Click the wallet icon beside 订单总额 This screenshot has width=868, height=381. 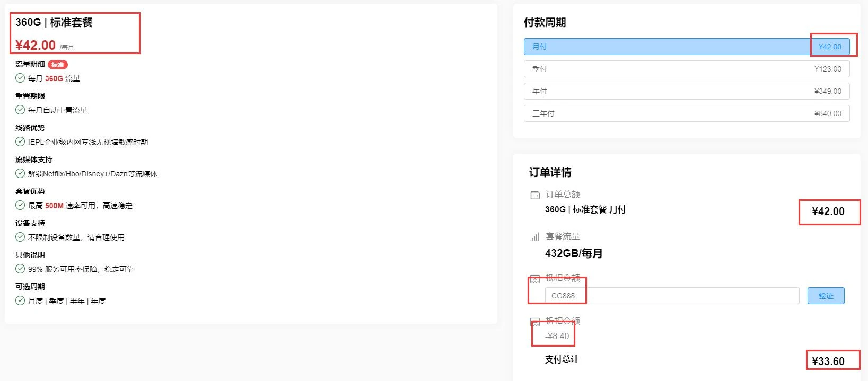(x=535, y=195)
